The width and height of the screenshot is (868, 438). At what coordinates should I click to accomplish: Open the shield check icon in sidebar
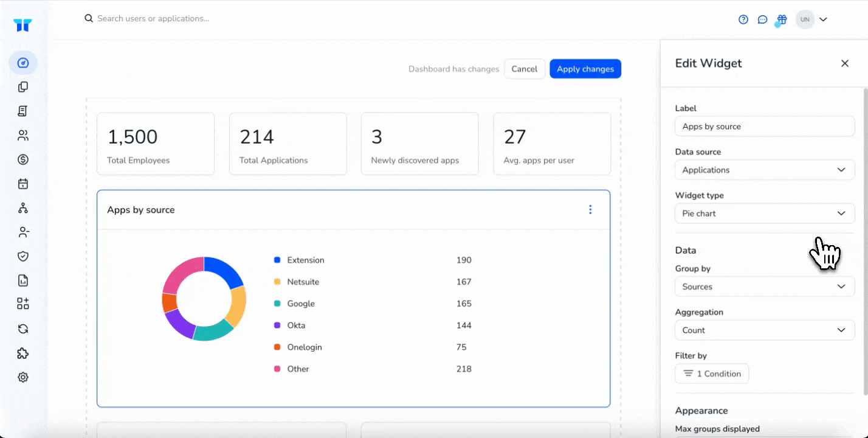23,256
